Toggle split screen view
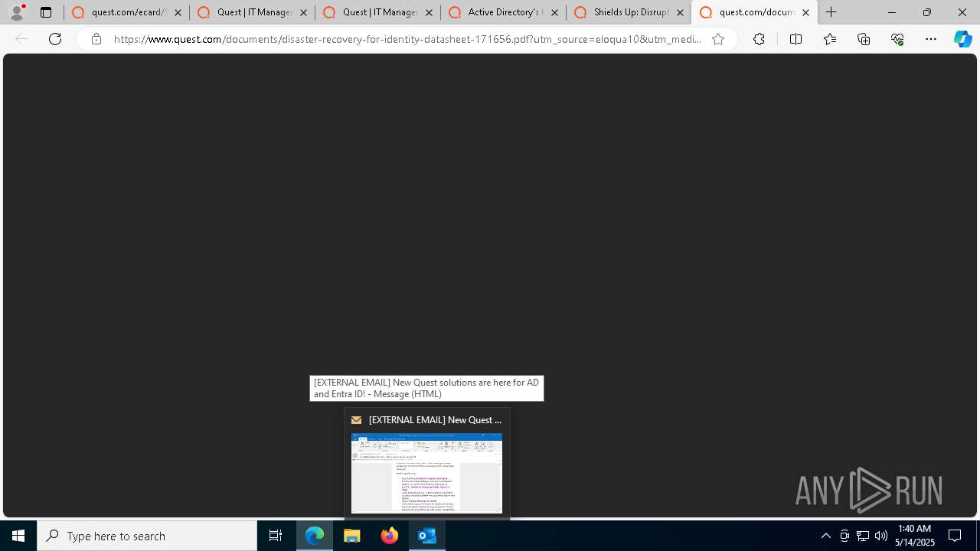The height and width of the screenshot is (551, 980). [795, 39]
